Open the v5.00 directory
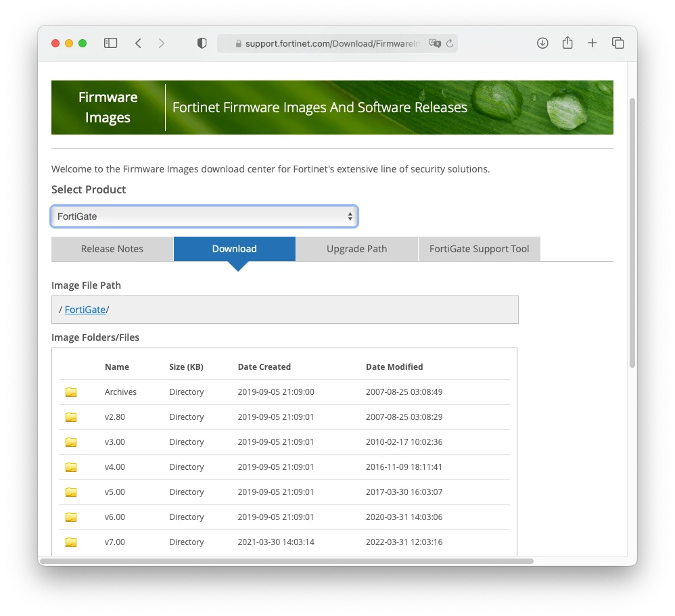The image size is (675, 616). (114, 492)
